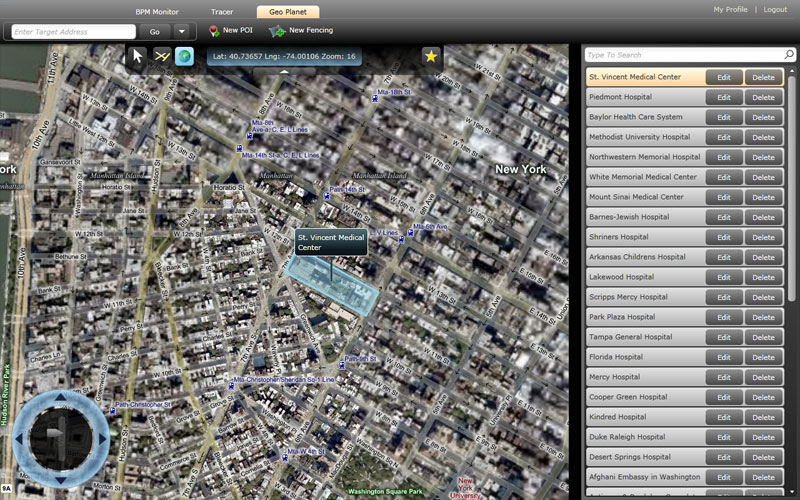Viewport: 800px width, 500px height.
Task: Click the magnifier icon in search box
Action: tap(788, 55)
